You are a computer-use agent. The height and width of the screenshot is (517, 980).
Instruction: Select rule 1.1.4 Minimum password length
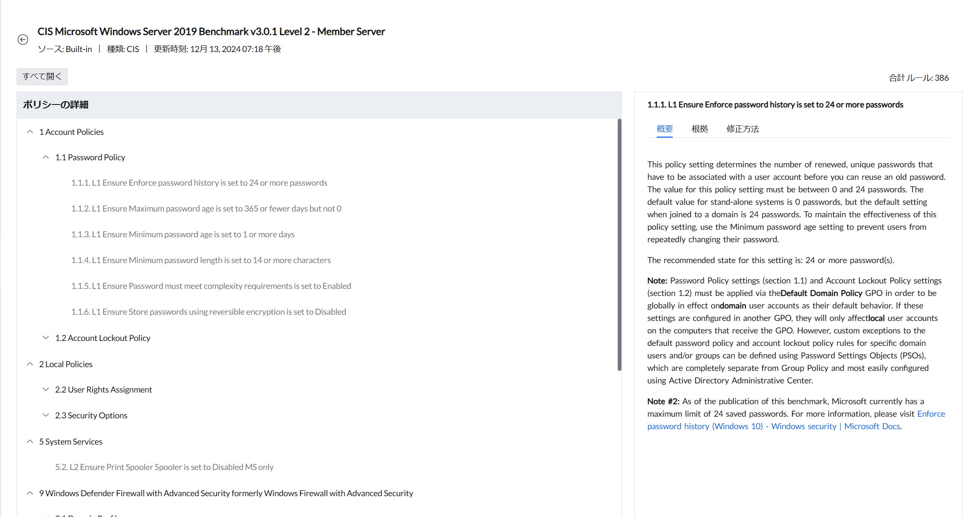[200, 260]
